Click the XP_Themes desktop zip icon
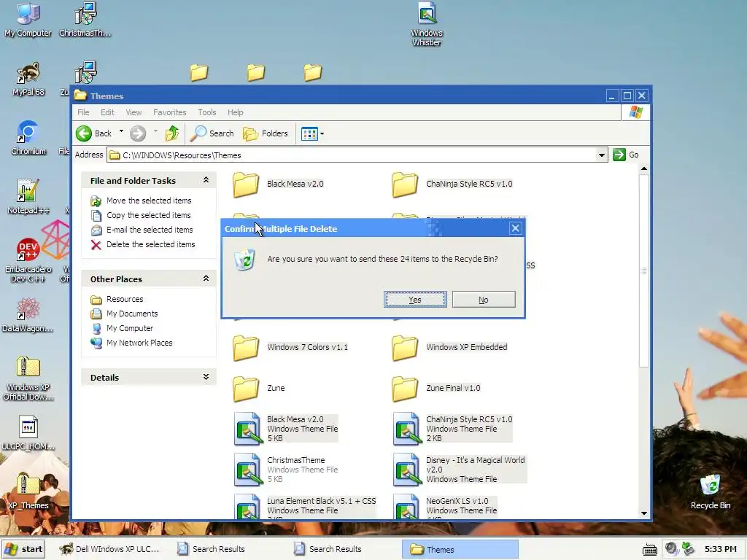The width and height of the screenshot is (747, 560). [x=28, y=492]
